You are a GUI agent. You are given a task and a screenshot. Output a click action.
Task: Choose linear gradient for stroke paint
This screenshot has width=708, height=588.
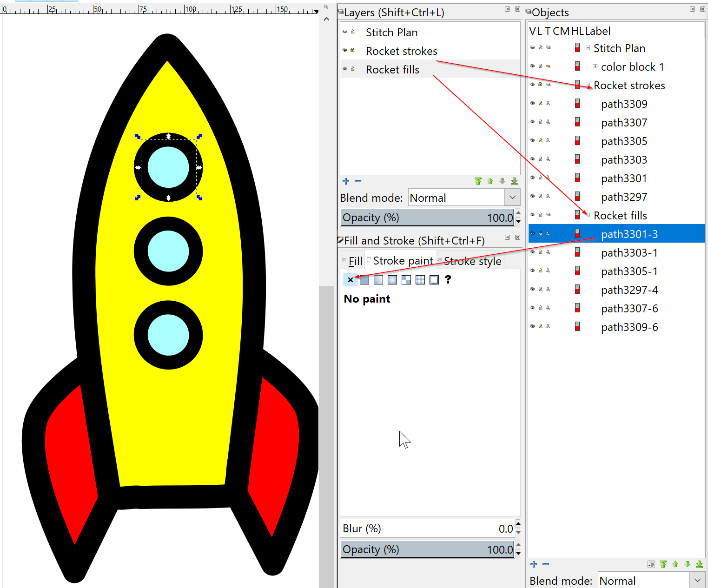[x=378, y=280]
